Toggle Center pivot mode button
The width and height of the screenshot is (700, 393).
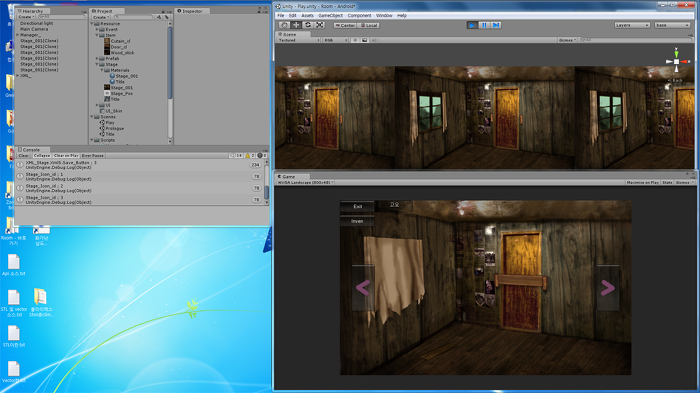point(345,25)
